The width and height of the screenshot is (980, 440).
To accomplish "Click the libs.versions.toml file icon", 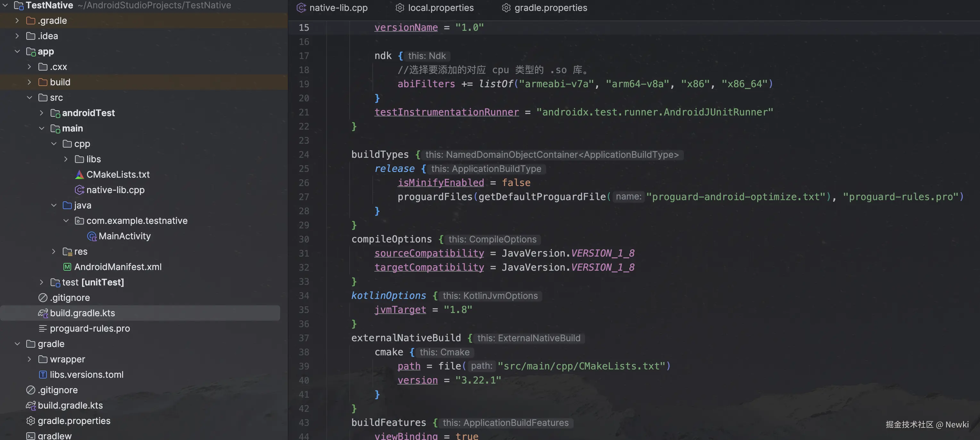I will [x=43, y=375].
